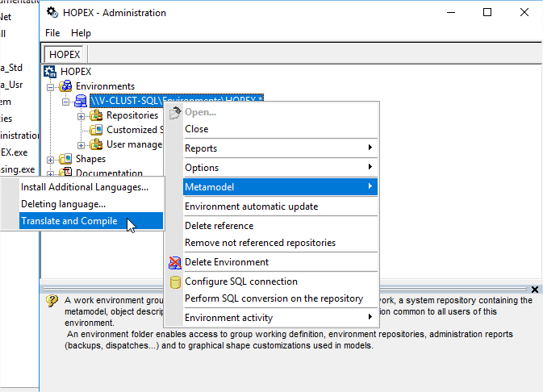The height and width of the screenshot is (392, 543).
Task: Click the HOPEX gear icon in title bar
Action: point(52,13)
